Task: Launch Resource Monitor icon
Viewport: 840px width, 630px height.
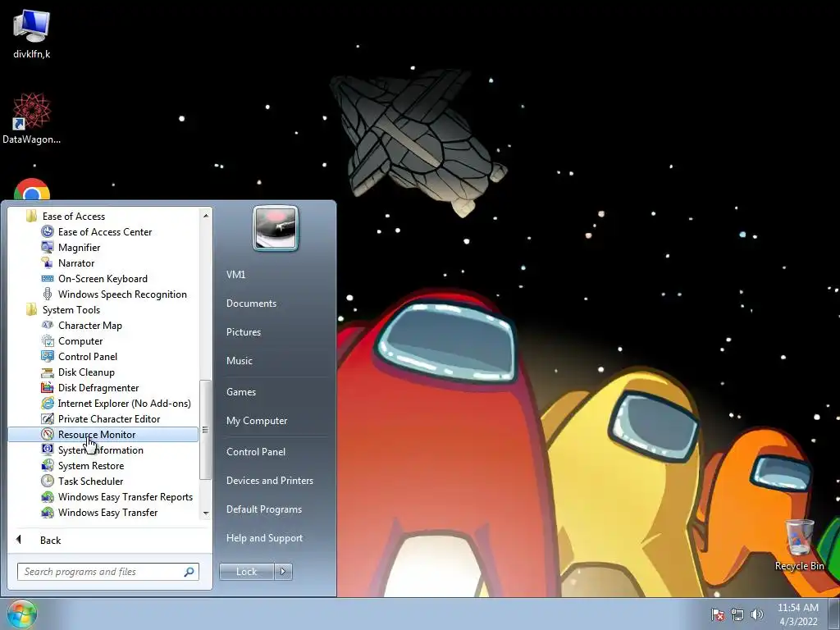Action: (x=48, y=434)
